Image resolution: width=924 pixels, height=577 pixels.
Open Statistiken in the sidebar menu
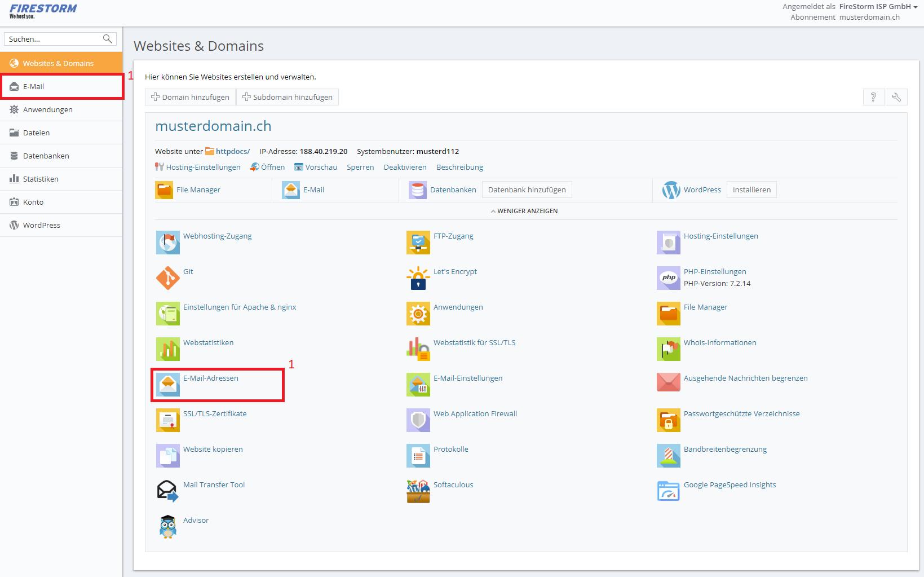(x=41, y=179)
